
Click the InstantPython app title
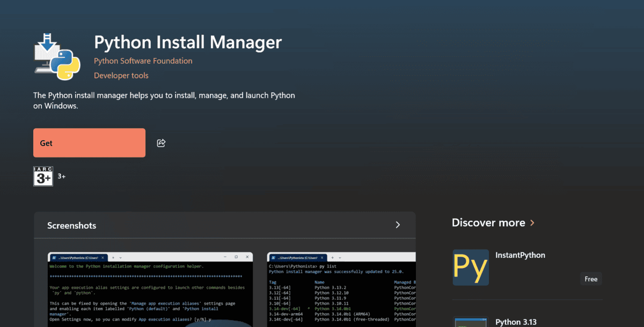(x=520, y=255)
